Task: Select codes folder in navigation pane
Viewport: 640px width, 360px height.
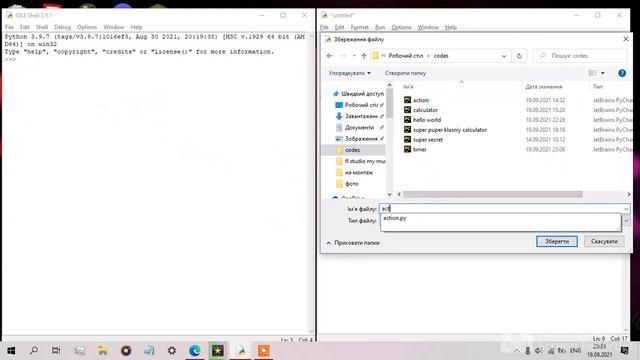Action: click(353, 150)
